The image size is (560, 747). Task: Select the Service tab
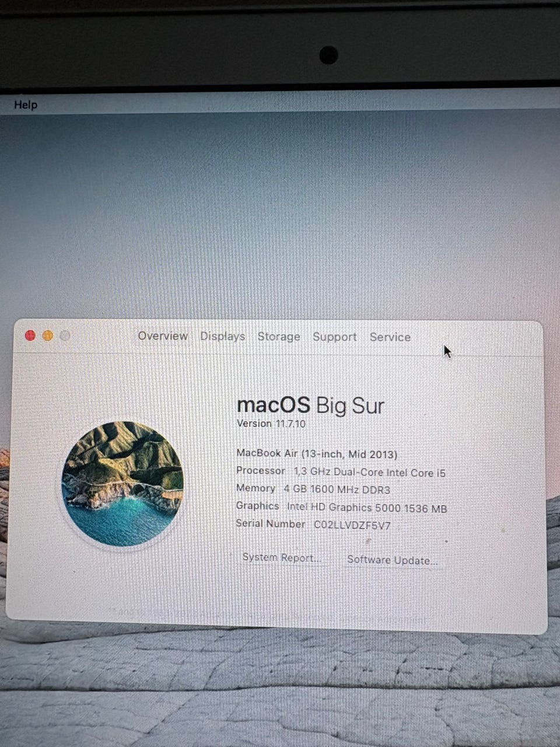pos(390,337)
